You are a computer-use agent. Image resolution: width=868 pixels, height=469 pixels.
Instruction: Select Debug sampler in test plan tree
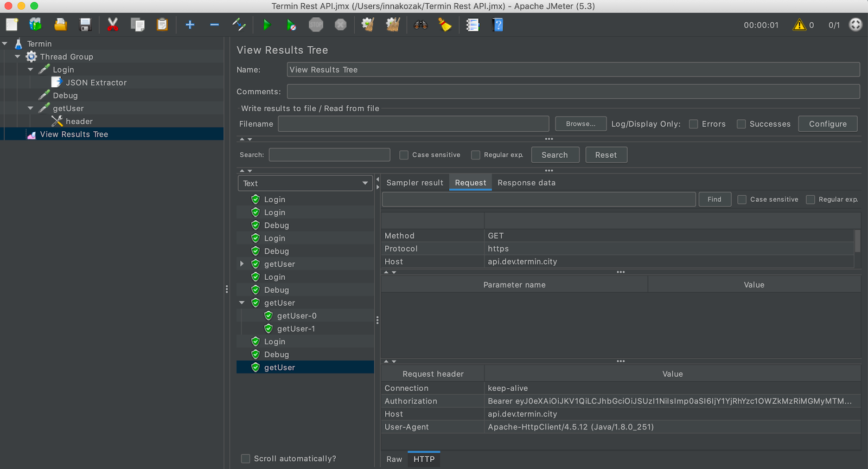(x=65, y=95)
